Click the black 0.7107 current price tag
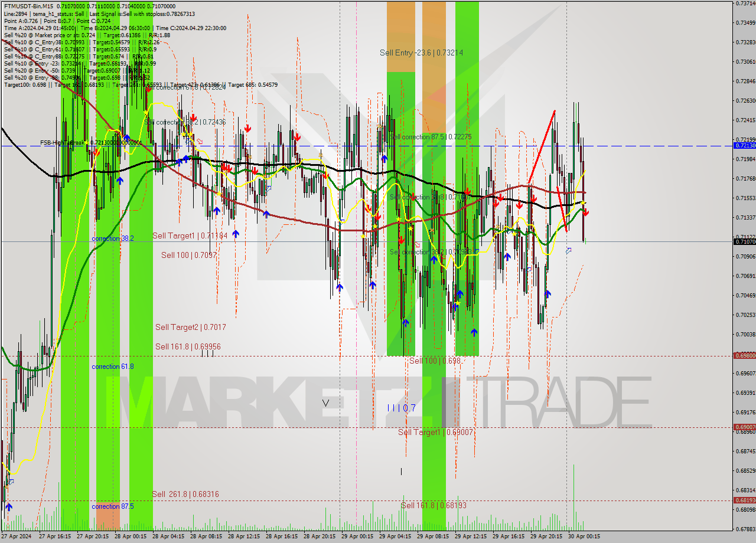Image resolution: width=756 pixels, height=543 pixels. [x=744, y=241]
